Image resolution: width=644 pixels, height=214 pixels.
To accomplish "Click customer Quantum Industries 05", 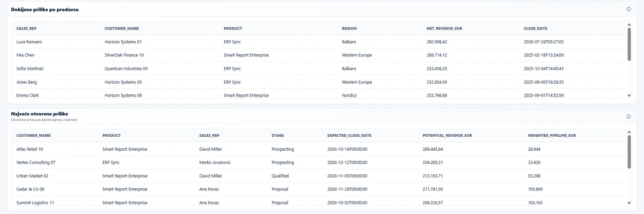I will click(126, 69).
